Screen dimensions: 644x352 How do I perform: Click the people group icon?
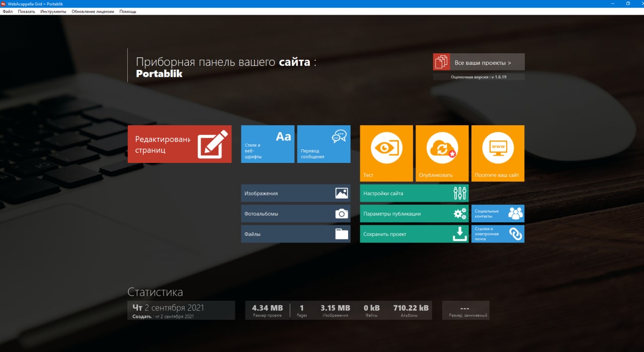pyautogui.click(x=515, y=214)
